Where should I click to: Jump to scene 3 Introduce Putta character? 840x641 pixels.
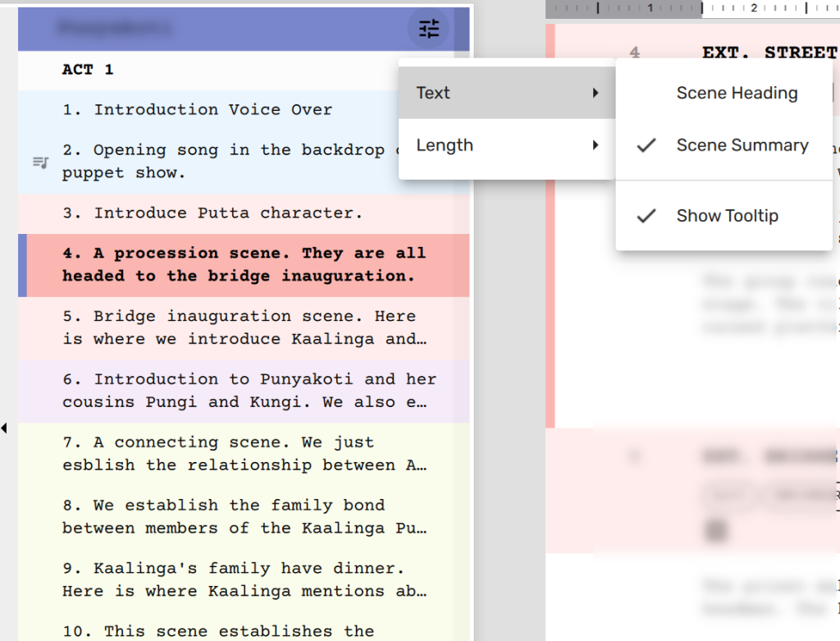tap(212, 213)
